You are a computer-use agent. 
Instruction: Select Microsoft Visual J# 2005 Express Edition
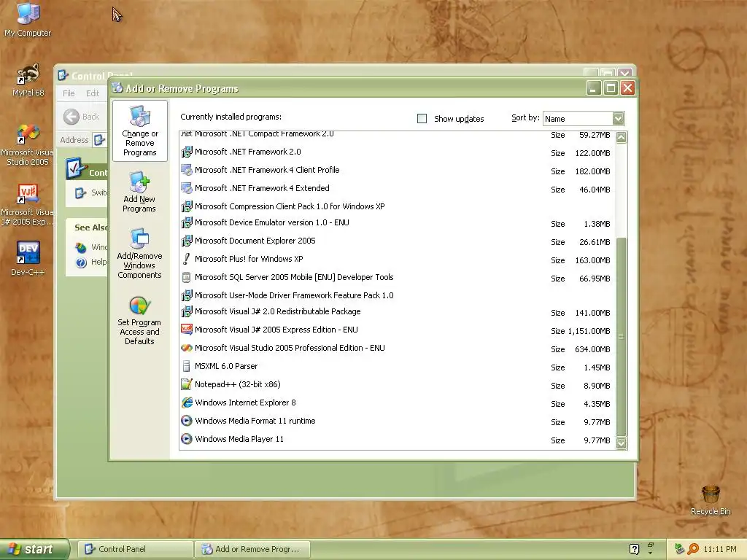(x=398, y=330)
